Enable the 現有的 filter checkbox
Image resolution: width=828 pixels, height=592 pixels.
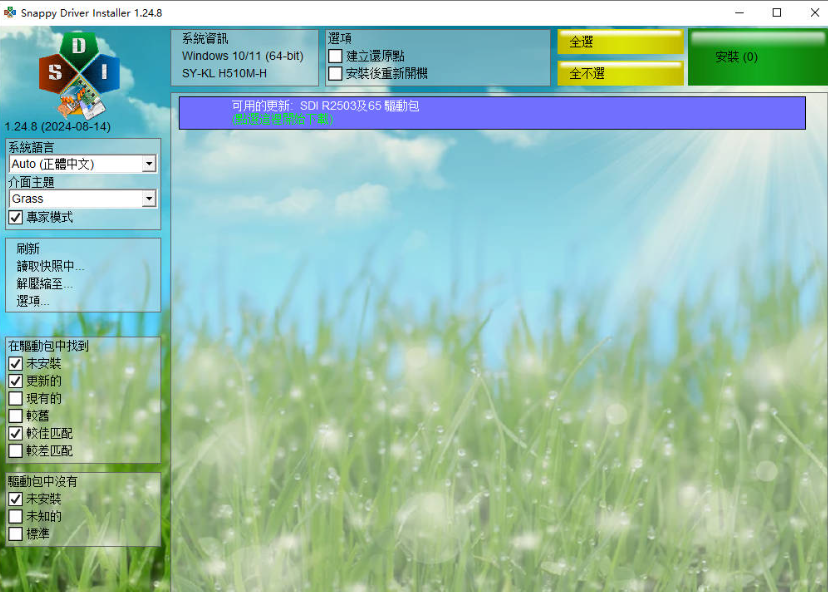[16, 399]
